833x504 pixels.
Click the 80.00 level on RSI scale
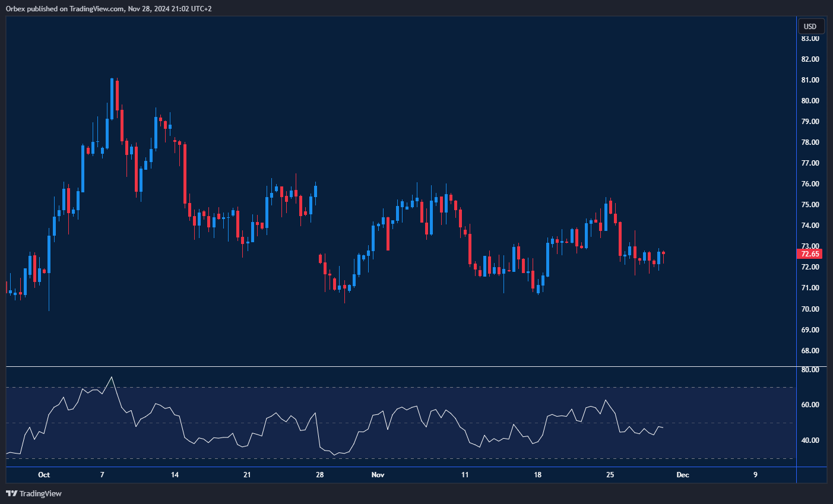click(x=810, y=370)
